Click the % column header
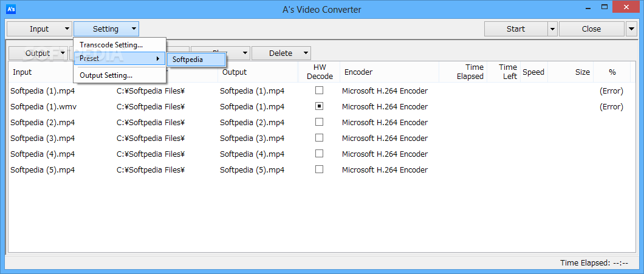 [612, 72]
